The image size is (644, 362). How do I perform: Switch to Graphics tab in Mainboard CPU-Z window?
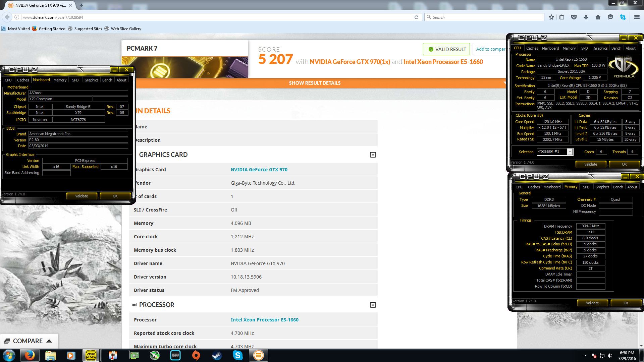91,80
